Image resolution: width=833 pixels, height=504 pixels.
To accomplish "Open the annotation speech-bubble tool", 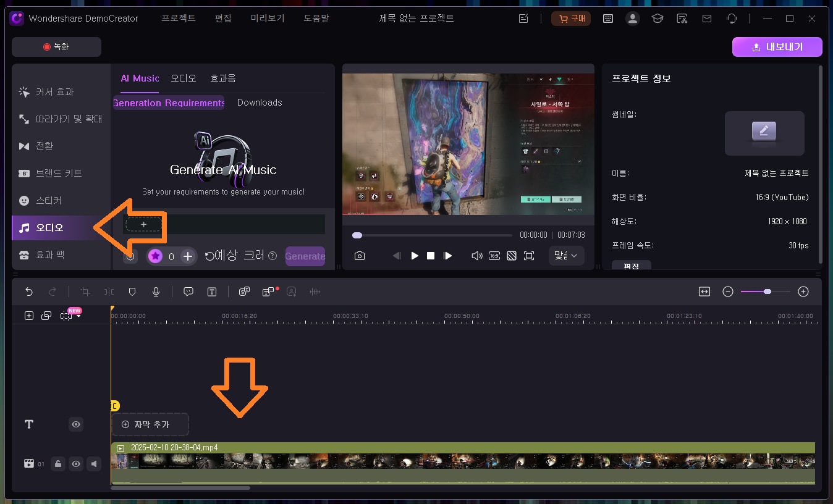I will click(188, 292).
